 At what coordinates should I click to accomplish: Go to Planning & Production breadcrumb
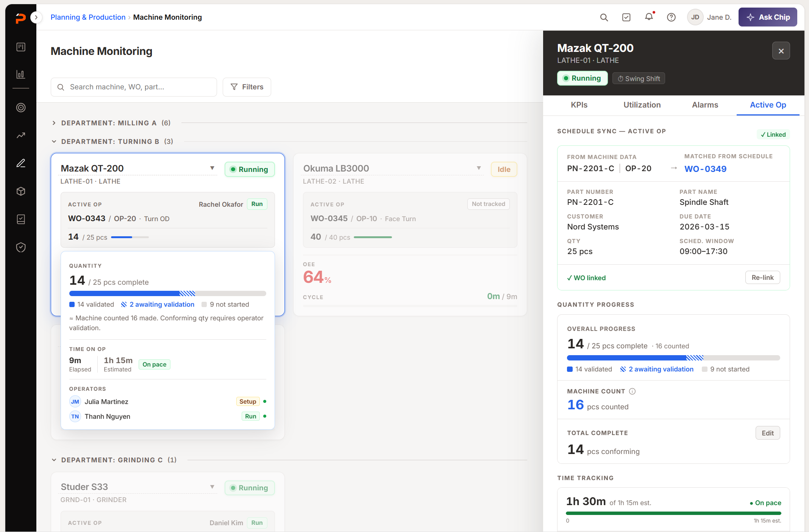tap(88, 17)
